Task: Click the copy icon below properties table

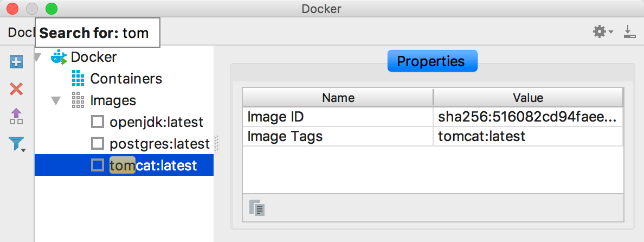Action: [x=256, y=208]
